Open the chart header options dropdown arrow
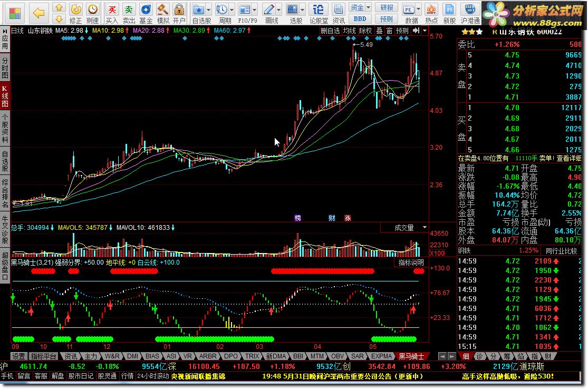Viewport: 588px width, 389px height. [425, 31]
